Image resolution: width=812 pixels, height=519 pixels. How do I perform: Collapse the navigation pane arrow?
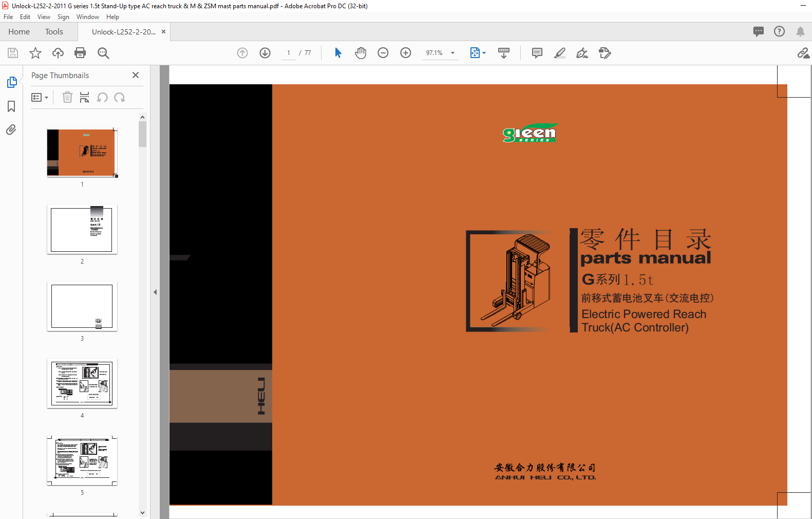point(155,292)
